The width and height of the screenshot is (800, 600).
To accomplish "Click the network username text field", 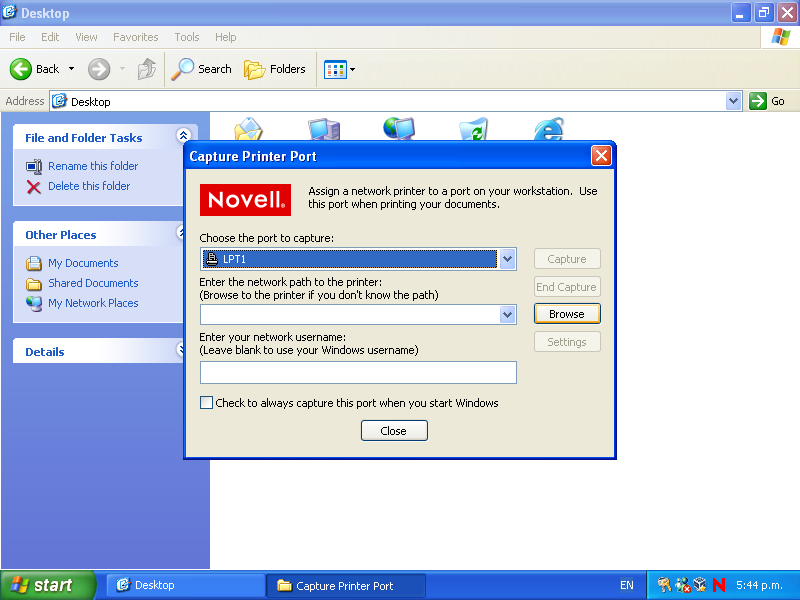I will point(358,372).
